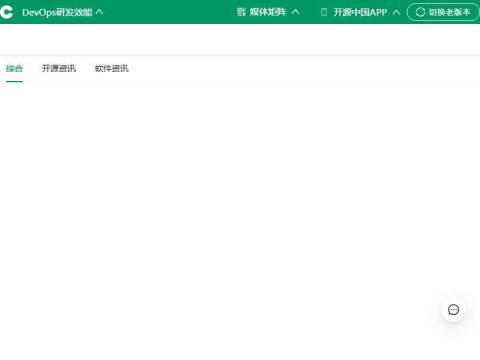Switch to the 软件资讯 tab
480x360 pixels.
(111, 68)
